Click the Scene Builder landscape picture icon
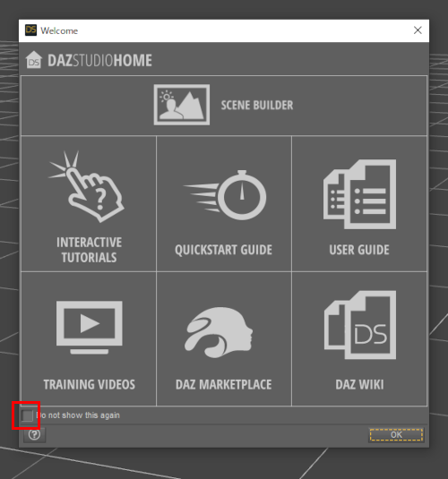The width and height of the screenshot is (448, 479). (x=182, y=105)
